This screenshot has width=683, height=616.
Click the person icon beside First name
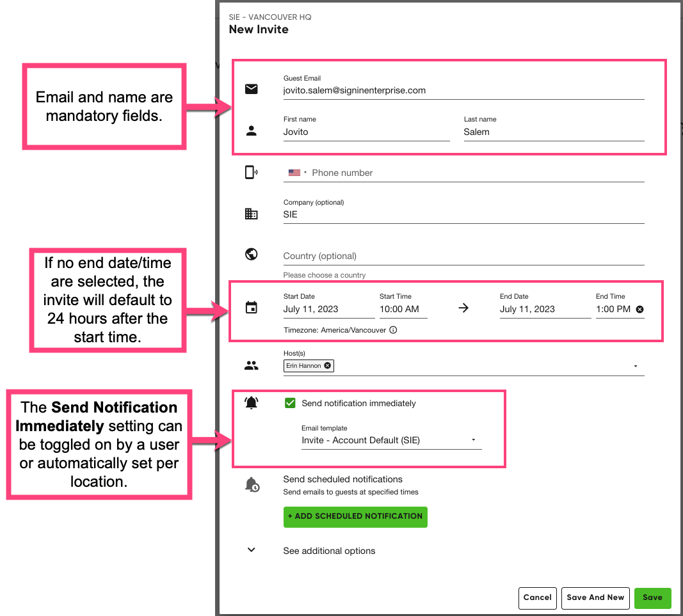(x=252, y=131)
